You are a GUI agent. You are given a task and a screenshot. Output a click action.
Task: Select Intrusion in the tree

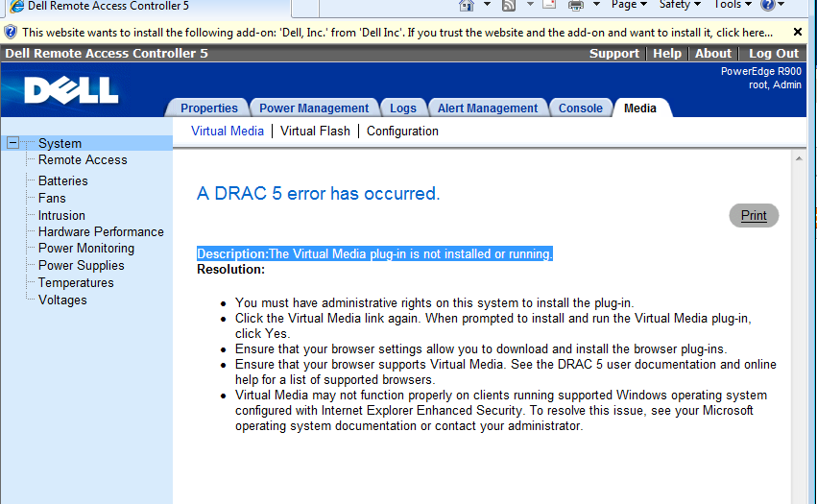click(61, 215)
